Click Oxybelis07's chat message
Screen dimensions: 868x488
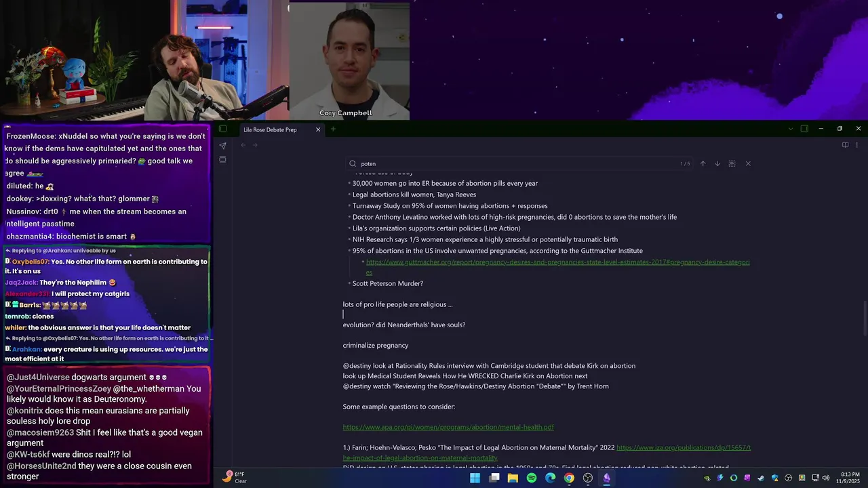point(106,266)
